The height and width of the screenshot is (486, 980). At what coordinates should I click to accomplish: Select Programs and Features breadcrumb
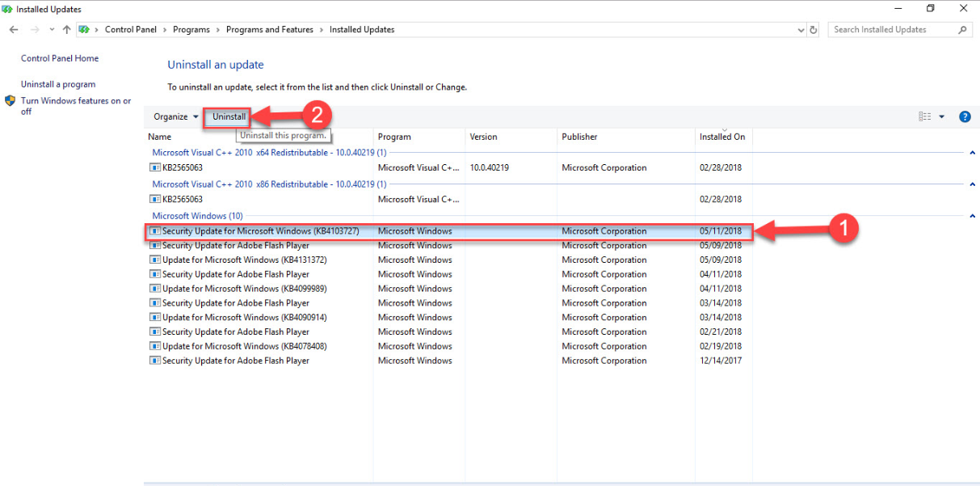point(270,29)
